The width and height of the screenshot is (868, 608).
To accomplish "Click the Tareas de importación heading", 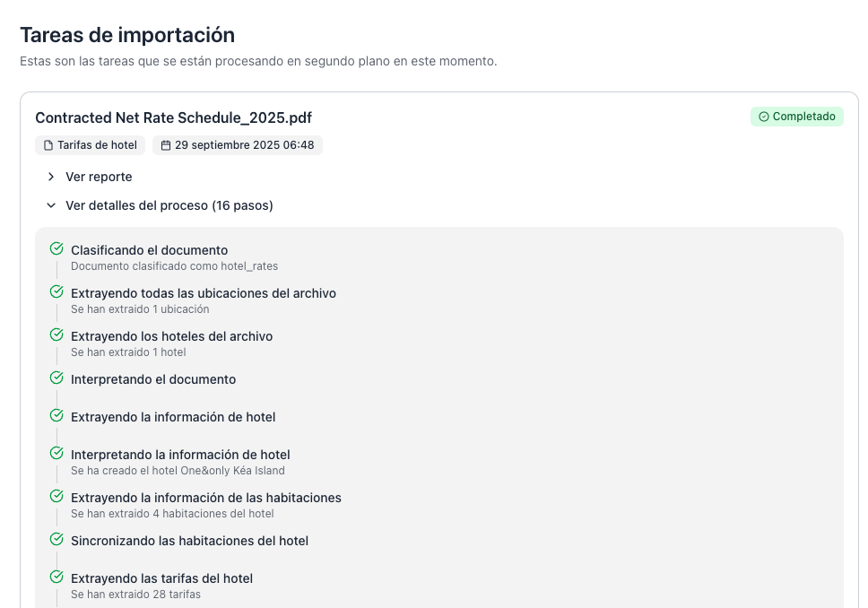I will coord(127,35).
